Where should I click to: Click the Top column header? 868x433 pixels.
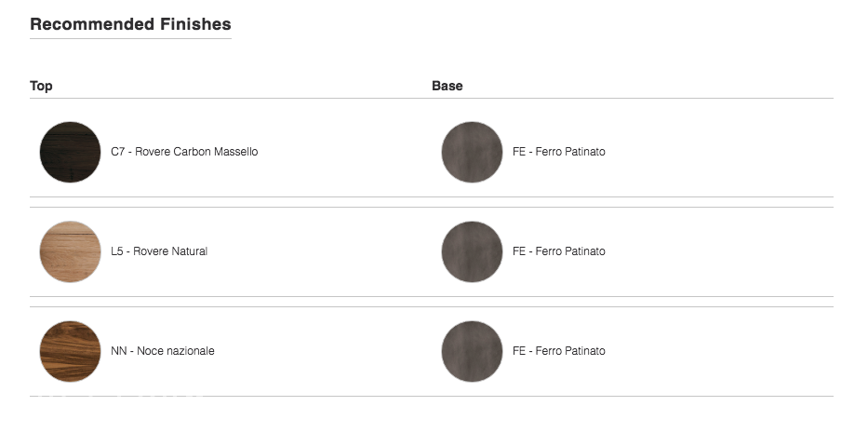tap(41, 86)
